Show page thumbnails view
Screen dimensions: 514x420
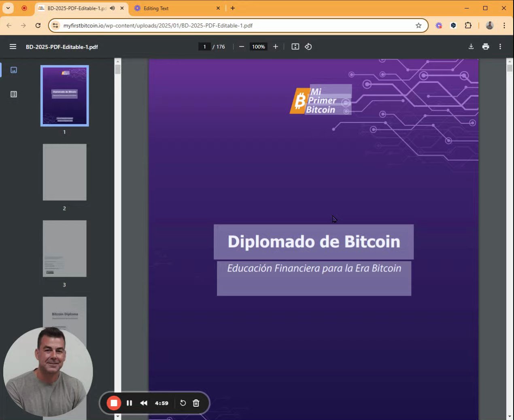14,70
